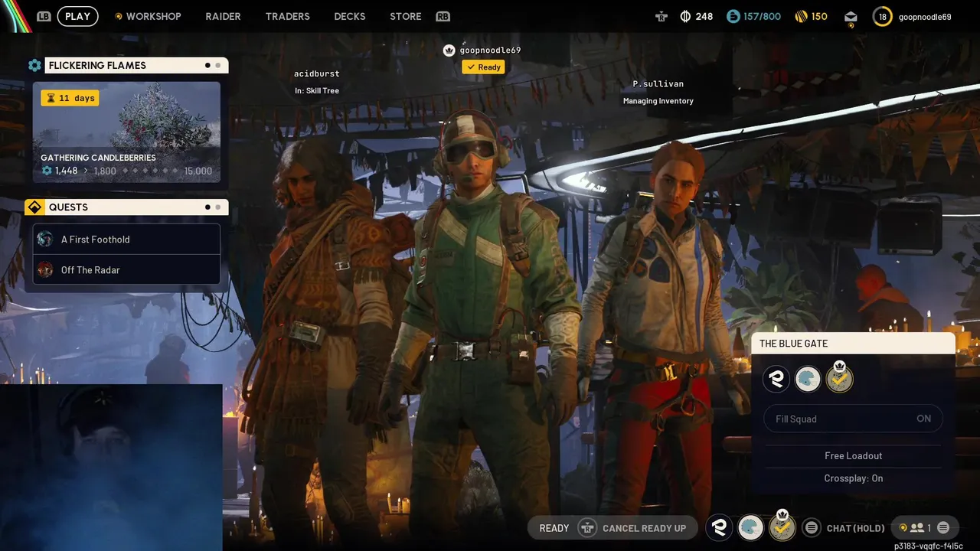The image size is (980, 551).
Task: Open the STORE tab
Action: pyautogui.click(x=405, y=16)
